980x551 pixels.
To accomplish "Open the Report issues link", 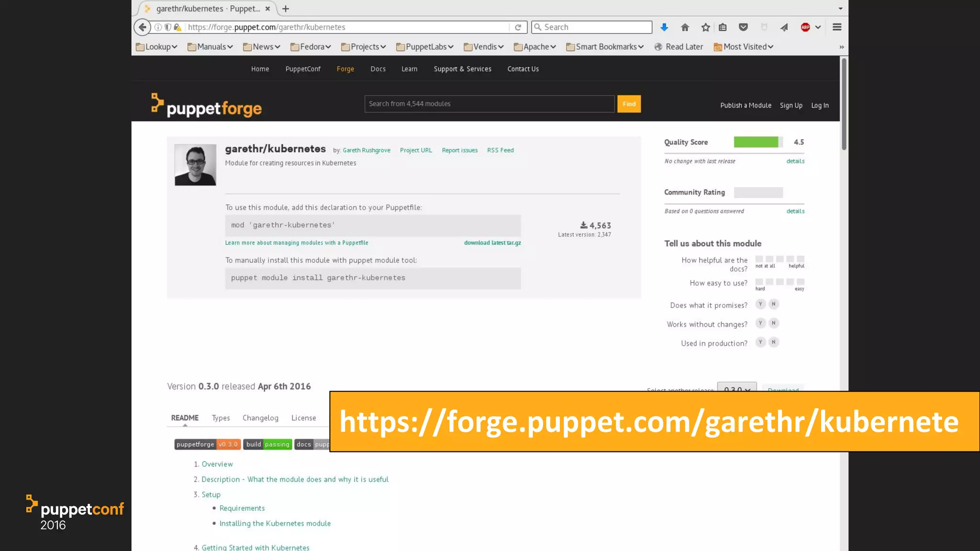I will [x=459, y=150].
